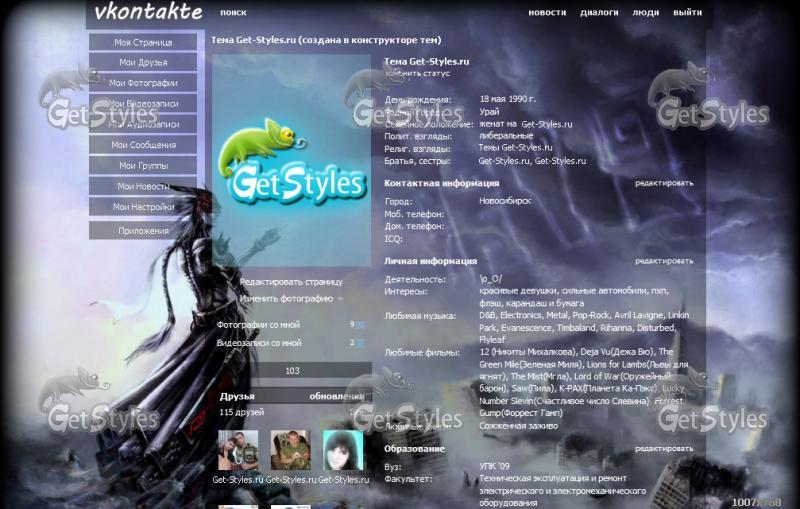Open Приложения in the sidebar
This screenshot has width=800, height=509.
pyautogui.click(x=143, y=231)
